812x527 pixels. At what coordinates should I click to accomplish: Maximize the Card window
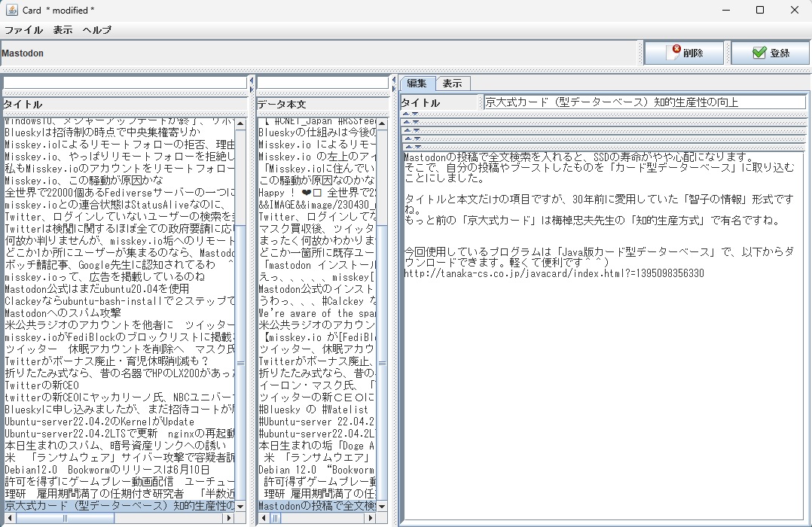tap(760, 10)
